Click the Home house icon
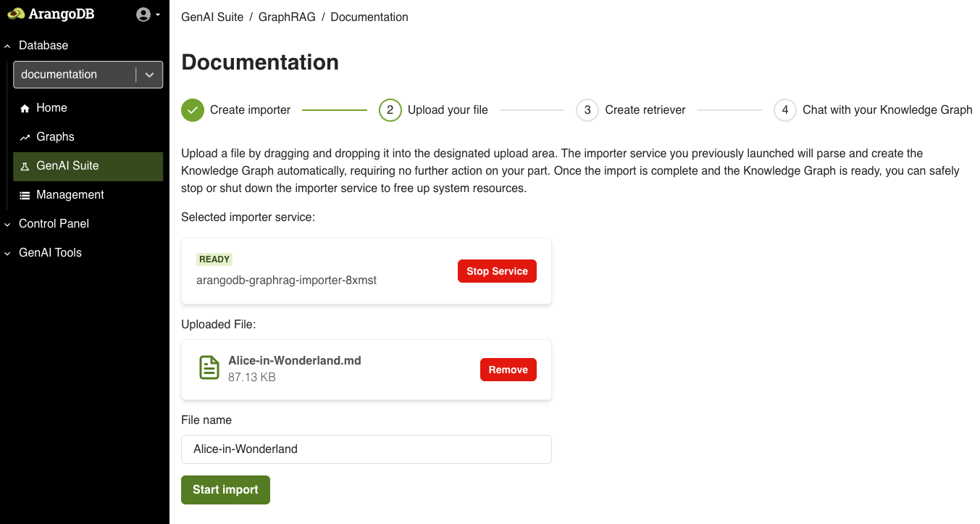The image size is (980, 524). (x=25, y=108)
